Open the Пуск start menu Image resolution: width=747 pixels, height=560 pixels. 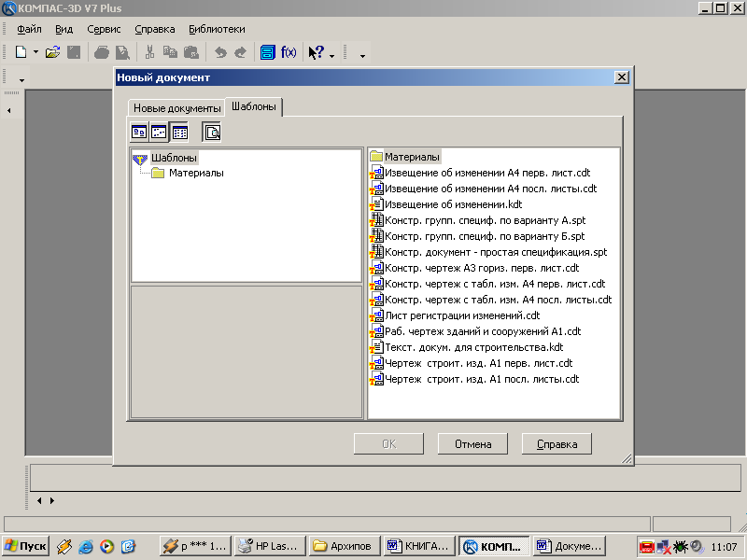tap(25, 546)
